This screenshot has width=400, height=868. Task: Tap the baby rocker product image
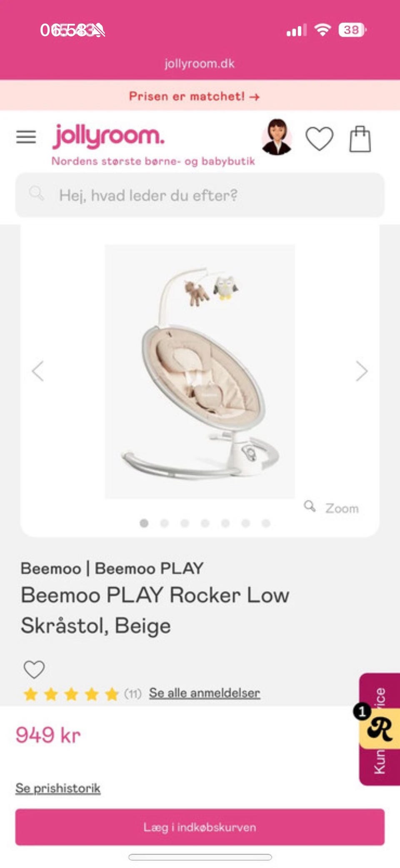point(200,371)
